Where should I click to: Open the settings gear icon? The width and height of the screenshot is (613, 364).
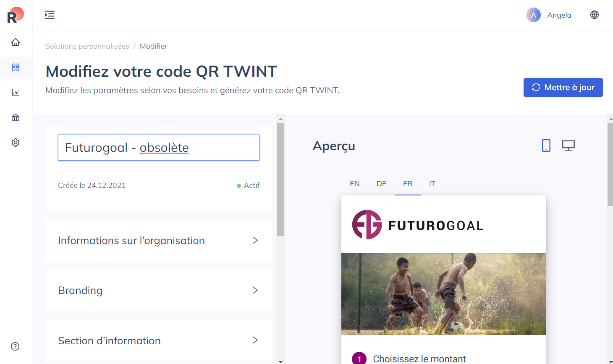pos(16,143)
